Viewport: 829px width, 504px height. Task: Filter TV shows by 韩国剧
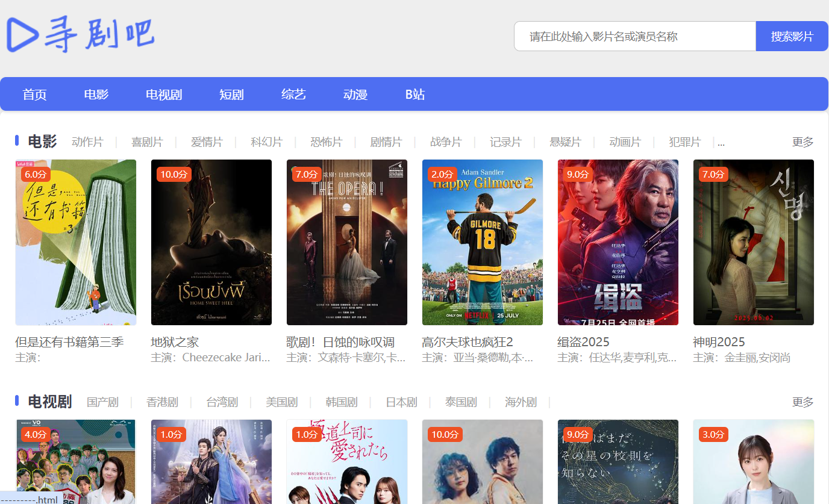342,402
